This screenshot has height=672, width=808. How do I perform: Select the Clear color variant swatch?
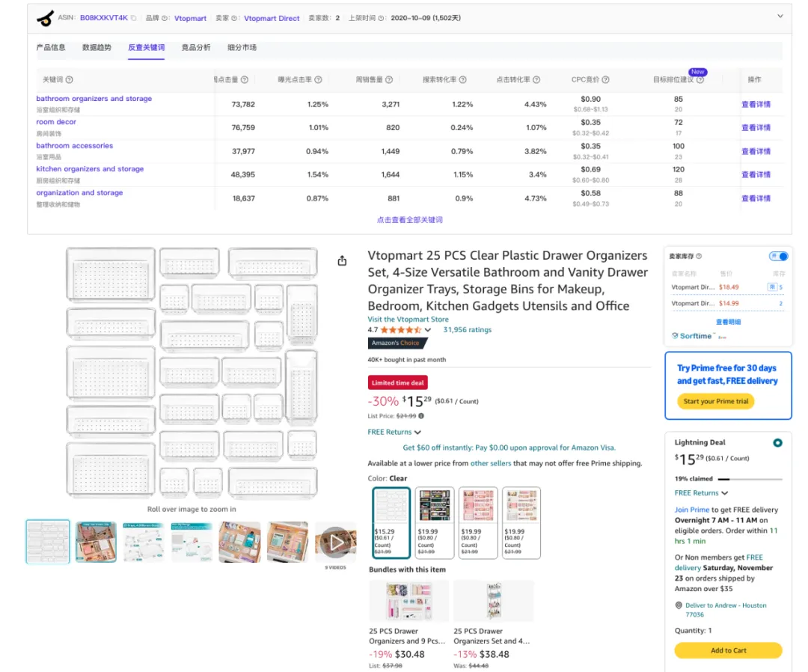(x=391, y=522)
